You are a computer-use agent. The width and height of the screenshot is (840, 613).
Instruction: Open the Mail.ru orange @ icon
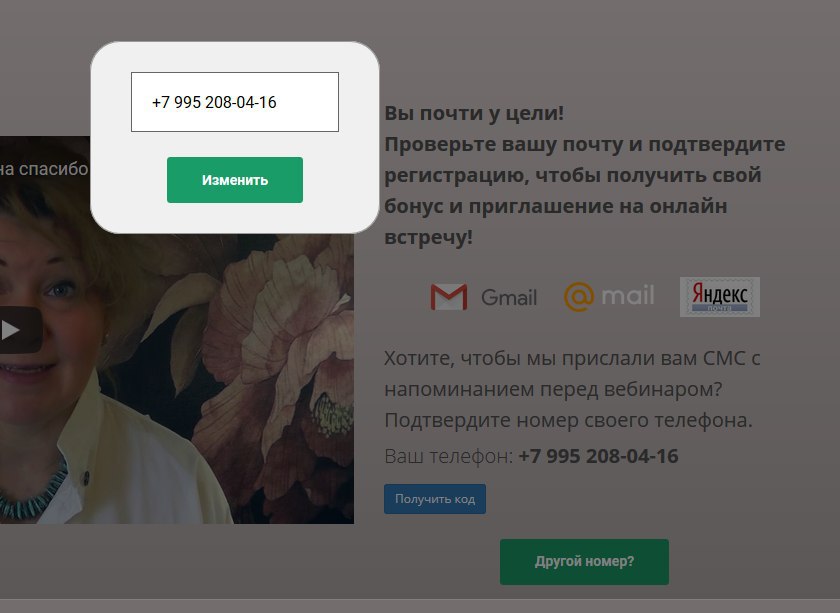point(579,296)
